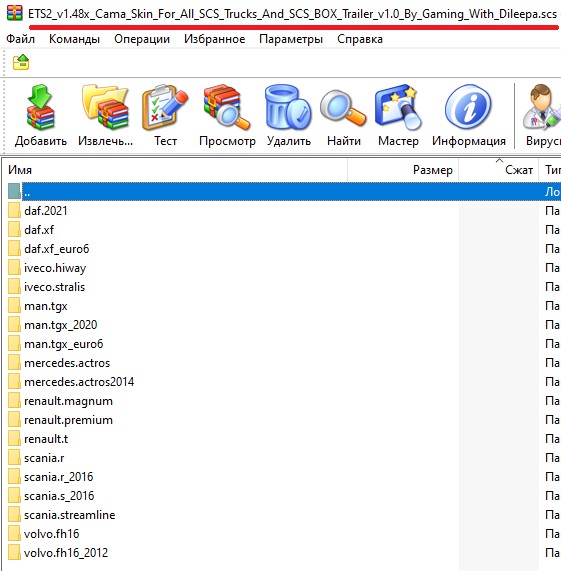Image resolution: width=561 pixels, height=571 pixels.
Task: Click the daf.xf_euro6 folder icon
Action: point(14,249)
